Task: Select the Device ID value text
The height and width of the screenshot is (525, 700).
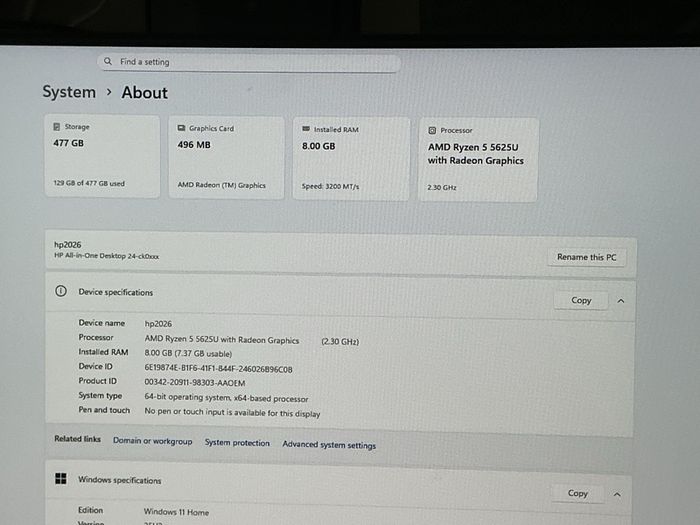Action: pyautogui.click(x=218, y=369)
